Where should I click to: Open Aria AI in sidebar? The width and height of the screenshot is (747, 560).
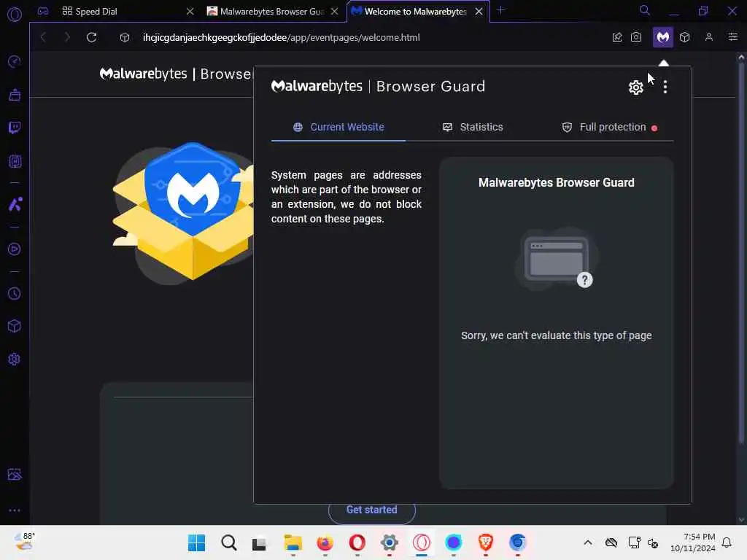tap(15, 204)
